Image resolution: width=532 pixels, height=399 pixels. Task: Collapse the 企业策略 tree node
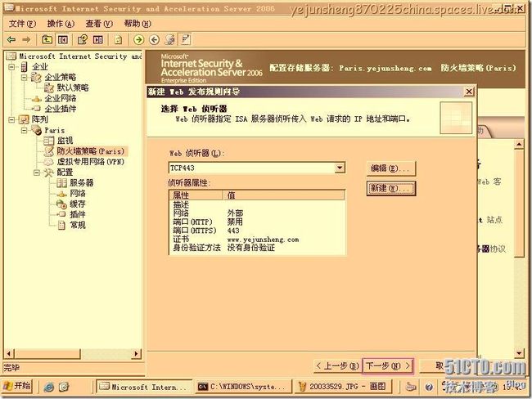(x=24, y=78)
